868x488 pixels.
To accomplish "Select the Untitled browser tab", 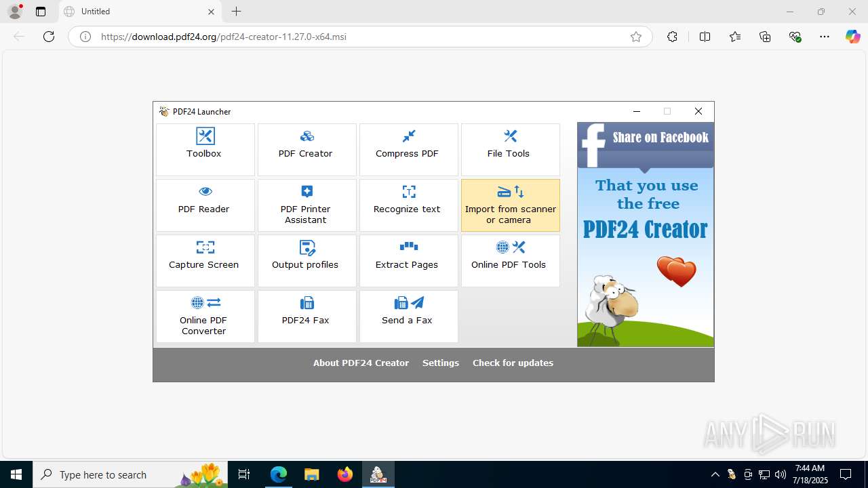I will click(140, 12).
